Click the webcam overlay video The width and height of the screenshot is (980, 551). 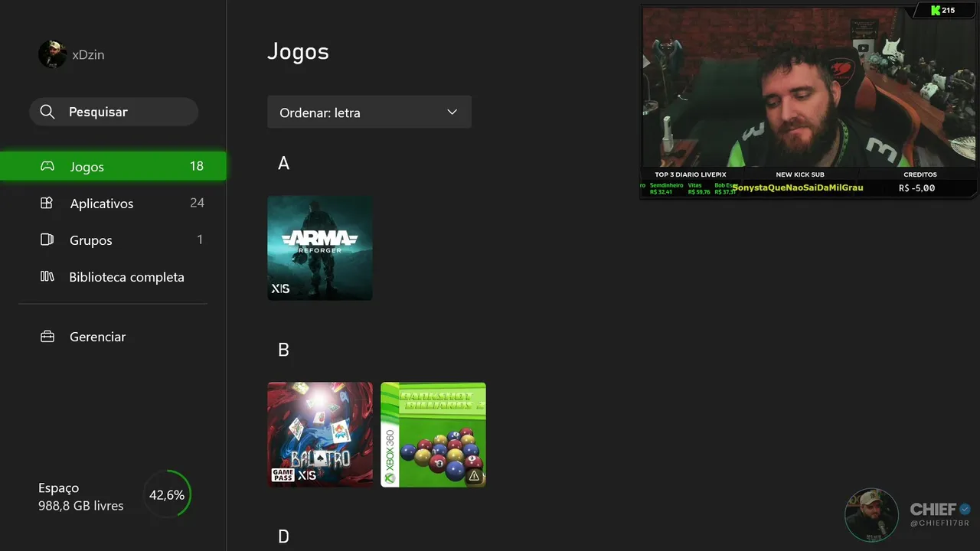click(x=809, y=86)
